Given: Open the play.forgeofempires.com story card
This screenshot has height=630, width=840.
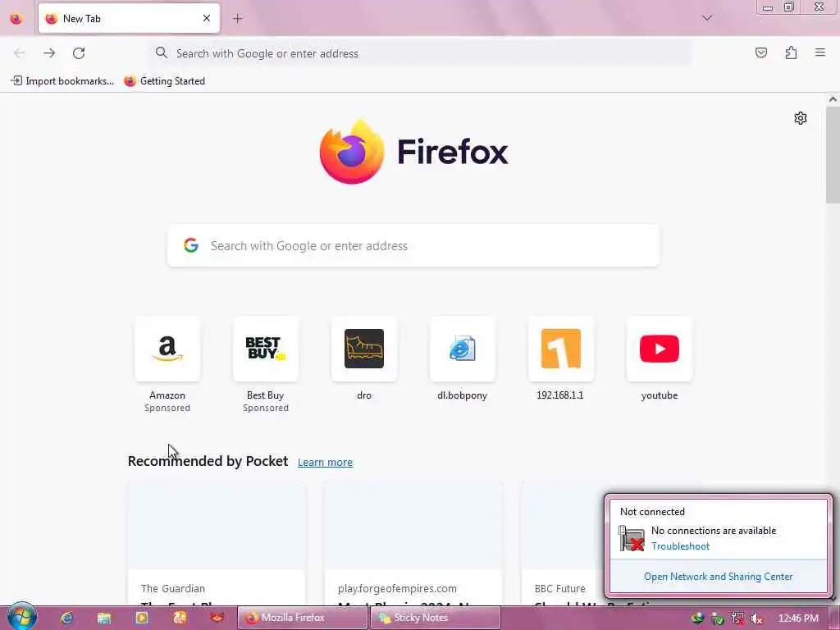Looking at the screenshot, I should click(413, 543).
